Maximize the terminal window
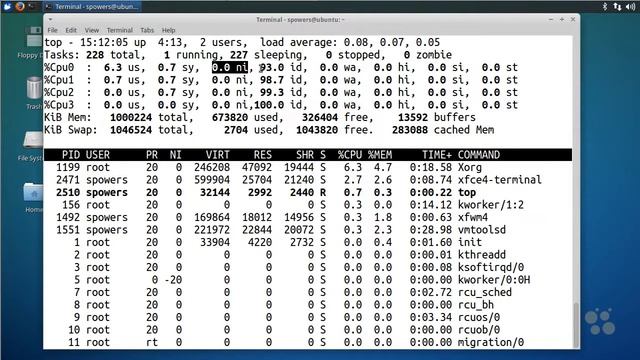Viewport: 640px width, 360px height. pyautogui.click(x=562, y=19)
